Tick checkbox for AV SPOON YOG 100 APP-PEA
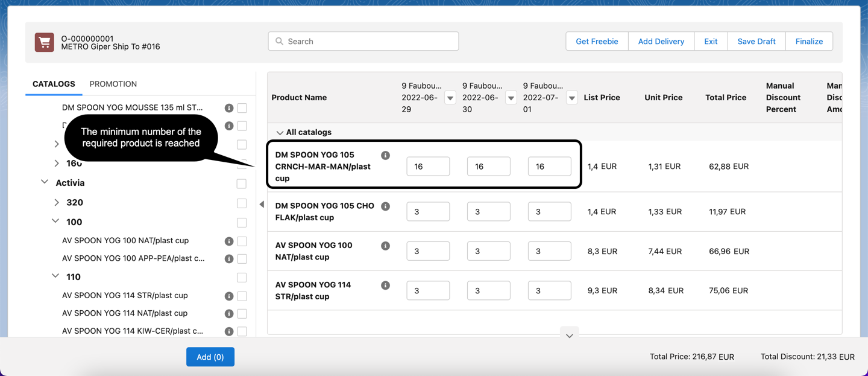 242,259
